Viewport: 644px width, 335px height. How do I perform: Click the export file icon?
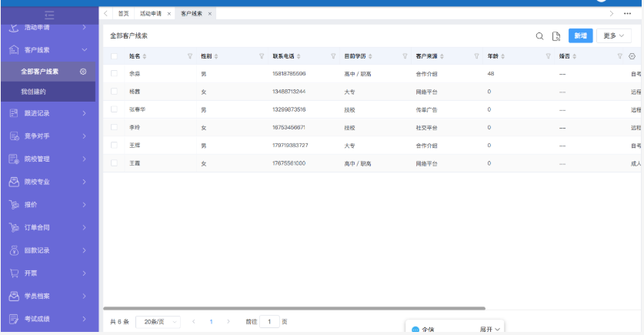click(556, 36)
